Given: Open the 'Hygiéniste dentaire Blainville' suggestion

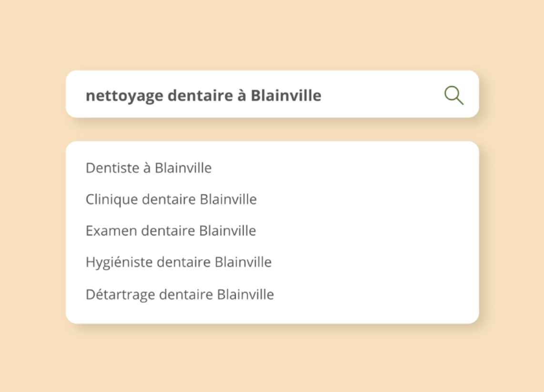Looking at the screenshot, I should [178, 262].
